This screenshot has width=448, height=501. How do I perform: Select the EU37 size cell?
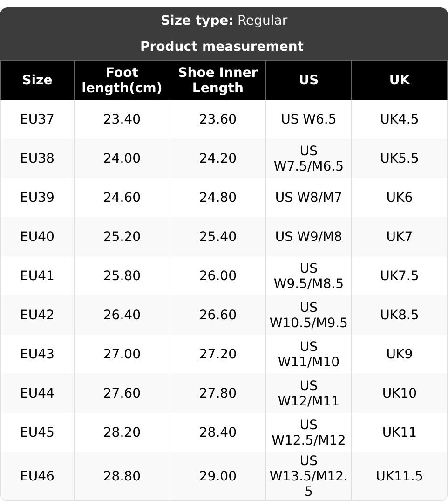pos(37,119)
